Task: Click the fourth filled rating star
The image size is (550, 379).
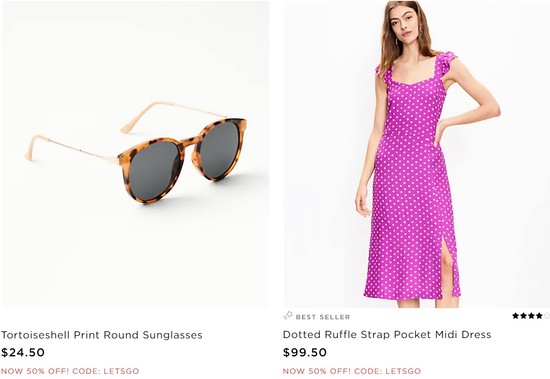Action: 539,316
